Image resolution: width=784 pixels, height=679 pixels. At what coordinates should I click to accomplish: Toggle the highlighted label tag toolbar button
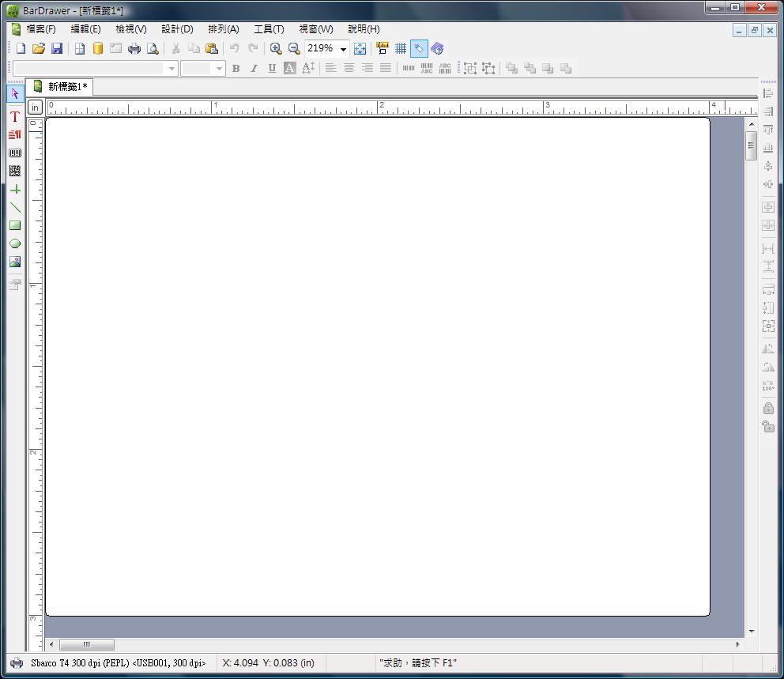click(x=419, y=48)
